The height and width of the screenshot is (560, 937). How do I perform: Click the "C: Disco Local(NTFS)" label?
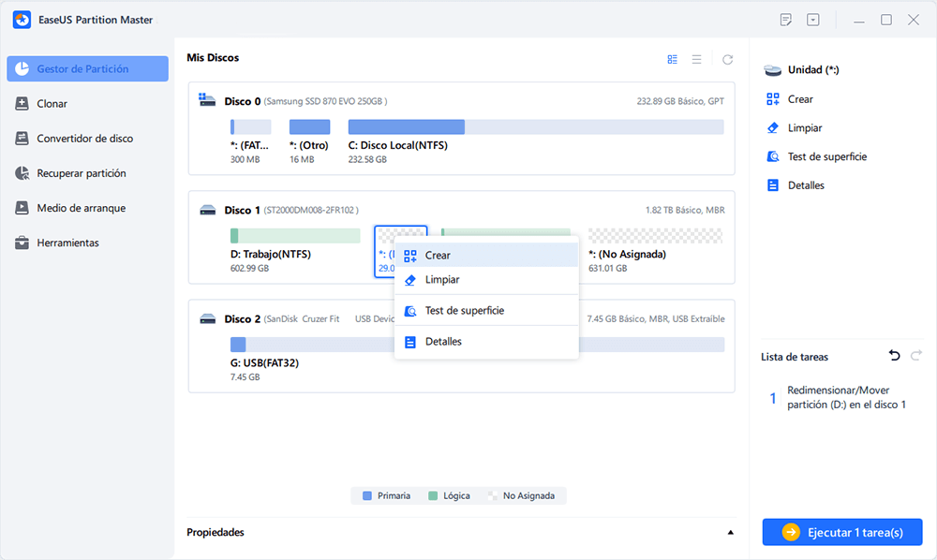click(x=398, y=145)
